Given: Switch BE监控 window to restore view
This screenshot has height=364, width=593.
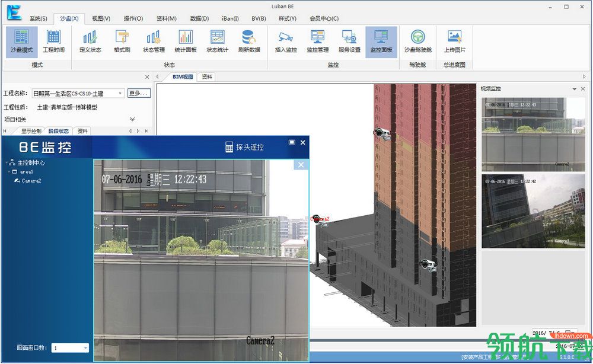Looking at the screenshot, I should click(292, 142).
